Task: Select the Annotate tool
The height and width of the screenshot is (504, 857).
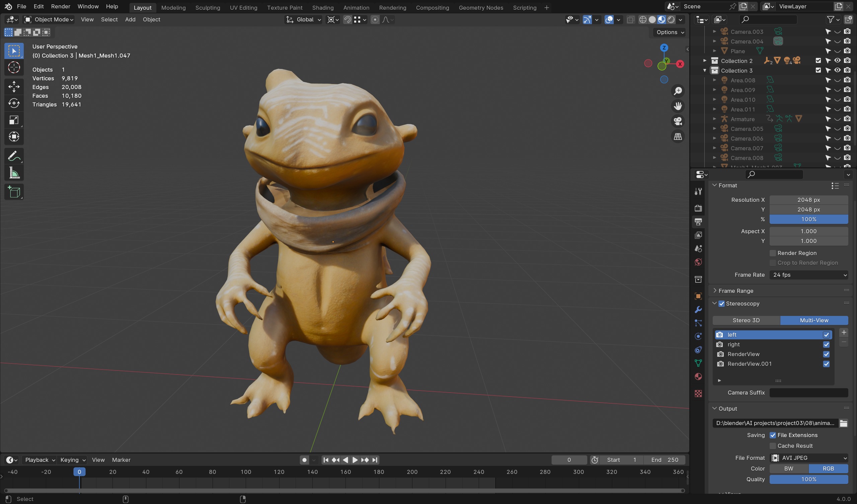Action: pos(14,156)
